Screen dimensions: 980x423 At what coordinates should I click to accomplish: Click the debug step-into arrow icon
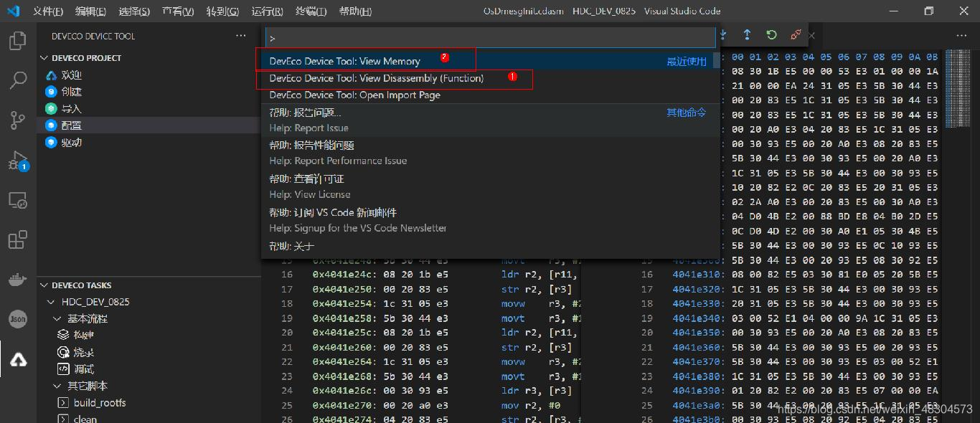point(723,34)
